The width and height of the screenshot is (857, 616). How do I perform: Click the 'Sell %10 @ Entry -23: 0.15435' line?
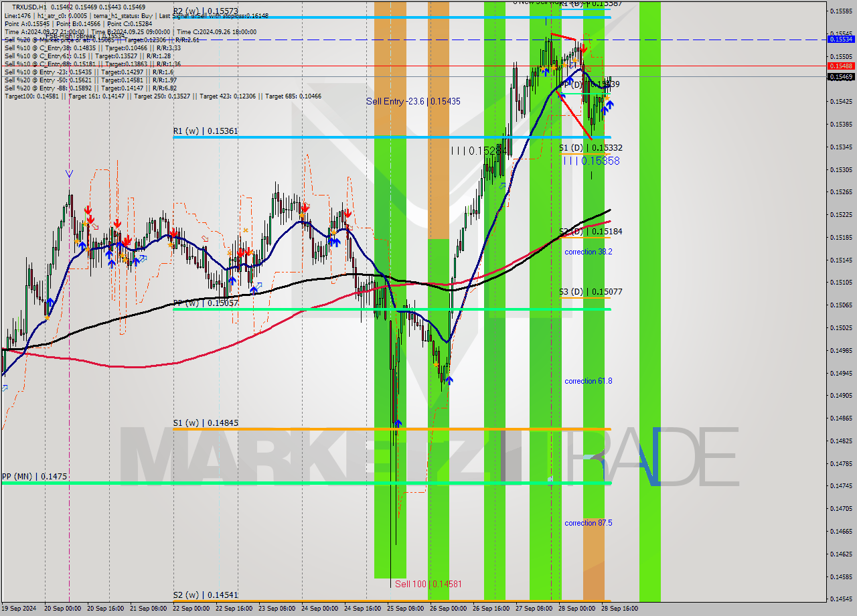(x=89, y=72)
